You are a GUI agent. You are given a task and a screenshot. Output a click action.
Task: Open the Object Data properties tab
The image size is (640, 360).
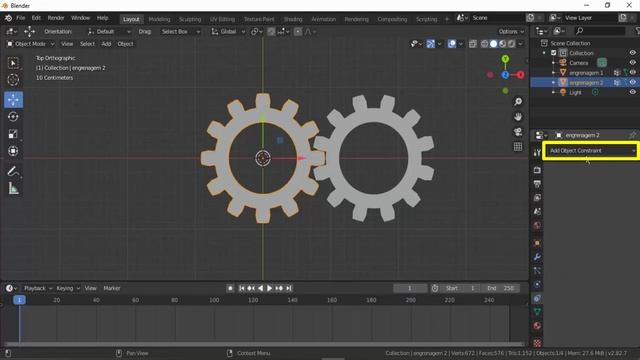[x=537, y=312]
